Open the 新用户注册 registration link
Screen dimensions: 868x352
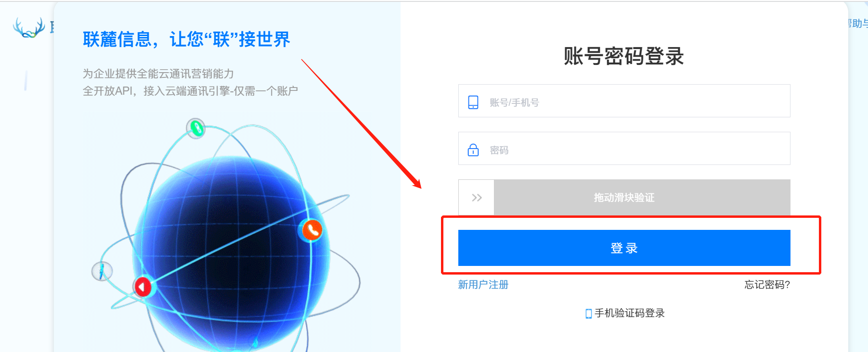click(483, 285)
